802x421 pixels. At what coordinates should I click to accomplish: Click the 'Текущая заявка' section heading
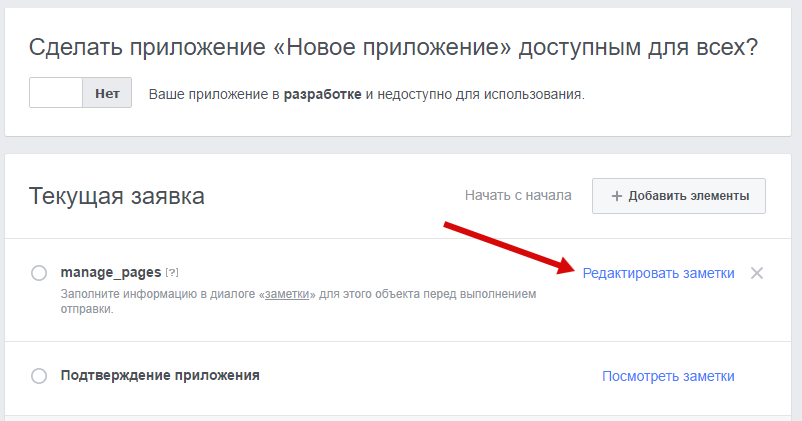click(117, 196)
